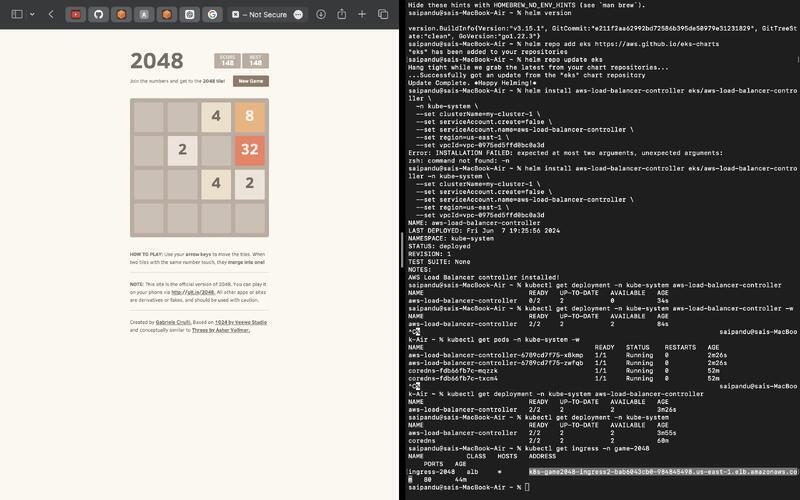The width and height of the screenshot is (800, 500).
Task: Start a New Game in 2048
Action: (x=251, y=81)
